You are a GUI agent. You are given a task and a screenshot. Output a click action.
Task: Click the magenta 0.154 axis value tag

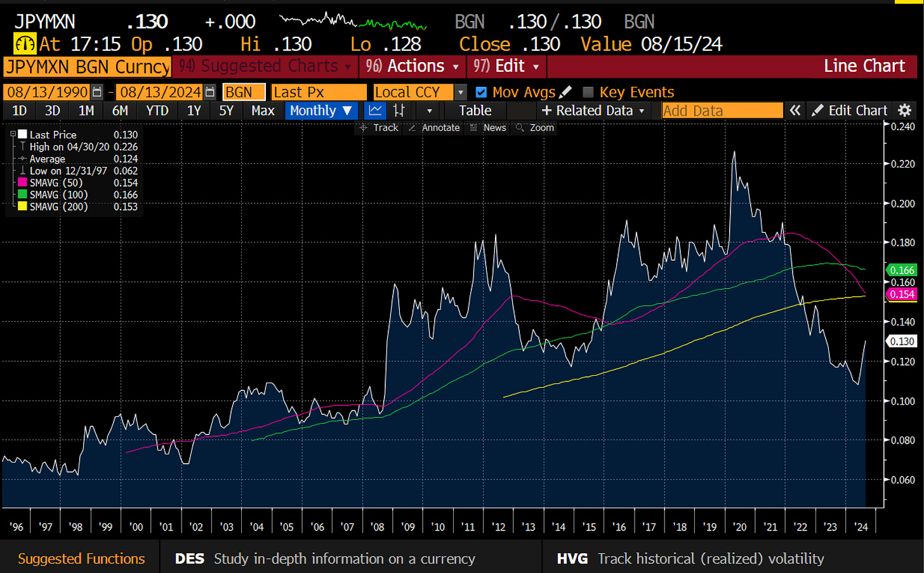(901, 294)
